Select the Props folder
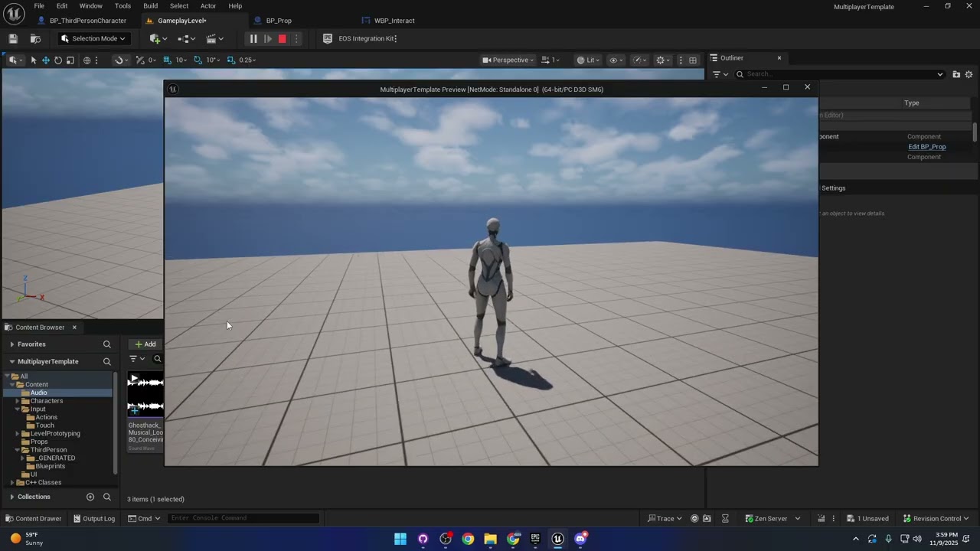 [x=38, y=442]
